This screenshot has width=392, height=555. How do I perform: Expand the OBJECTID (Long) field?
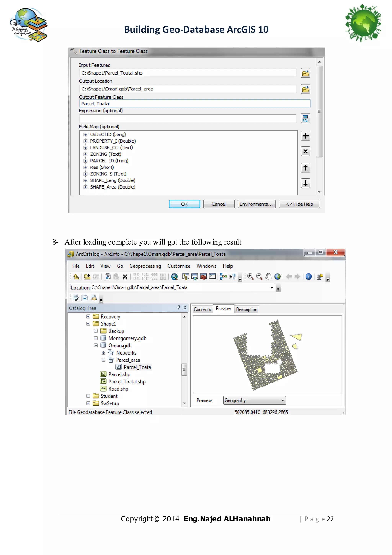click(85, 134)
